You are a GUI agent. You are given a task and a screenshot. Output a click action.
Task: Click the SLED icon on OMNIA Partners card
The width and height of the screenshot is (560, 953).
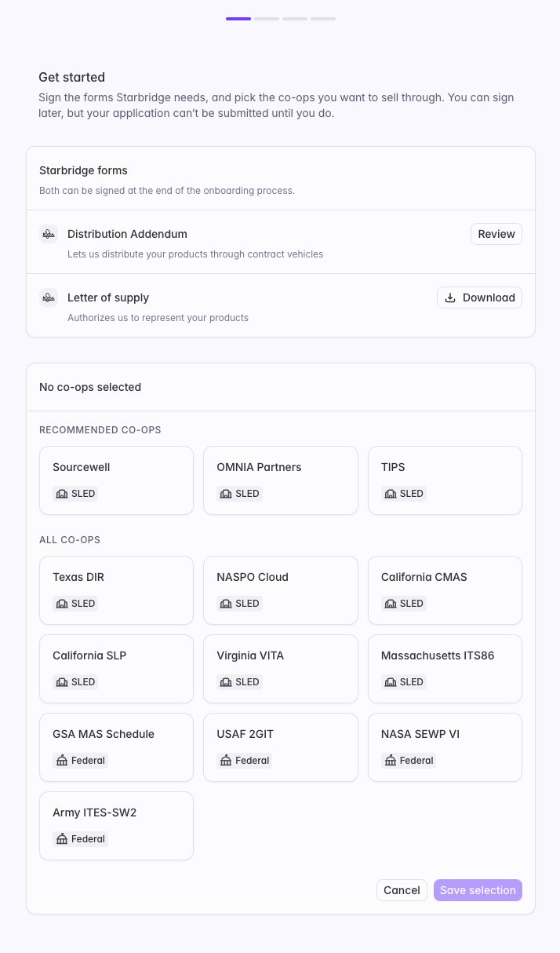point(226,494)
